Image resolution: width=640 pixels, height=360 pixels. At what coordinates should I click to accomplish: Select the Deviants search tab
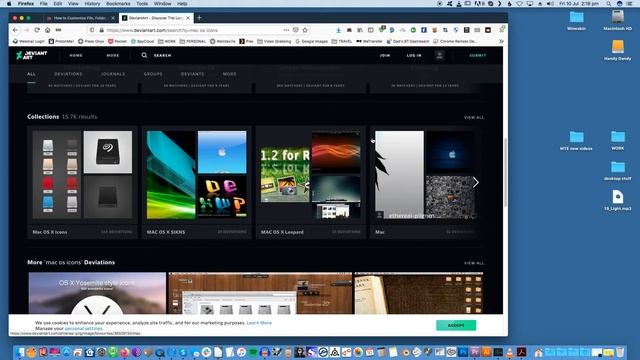click(192, 74)
